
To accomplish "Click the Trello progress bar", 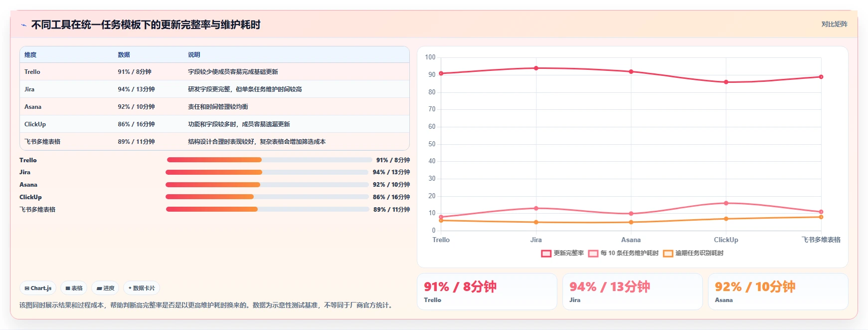I will click(x=269, y=160).
